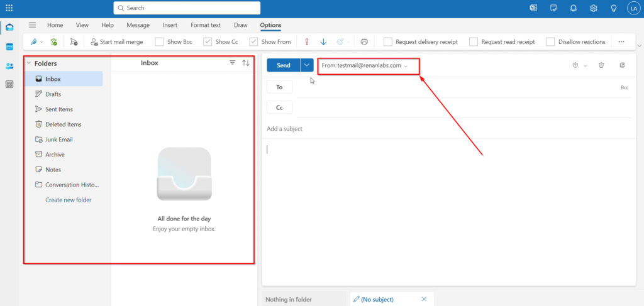
Task: Click the accessibility checker icon
Action: (54, 41)
